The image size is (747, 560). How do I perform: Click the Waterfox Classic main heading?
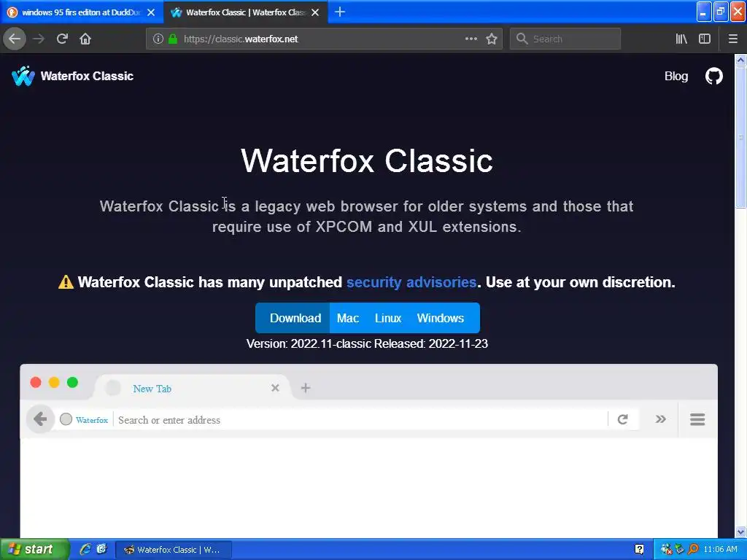(x=367, y=161)
